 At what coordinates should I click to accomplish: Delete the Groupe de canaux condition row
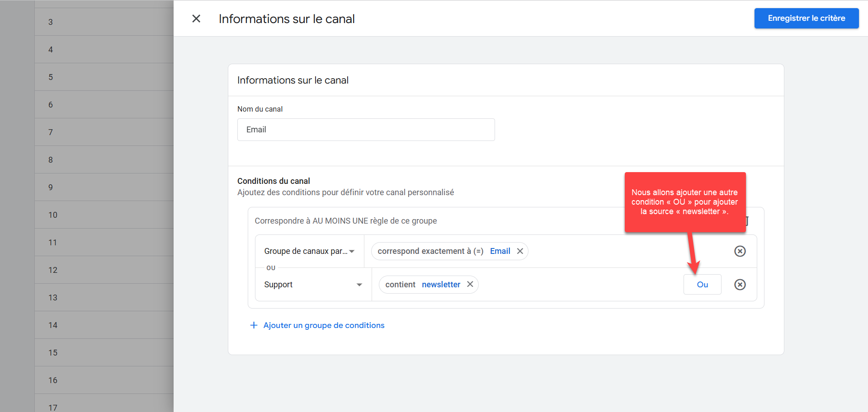coord(740,251)
